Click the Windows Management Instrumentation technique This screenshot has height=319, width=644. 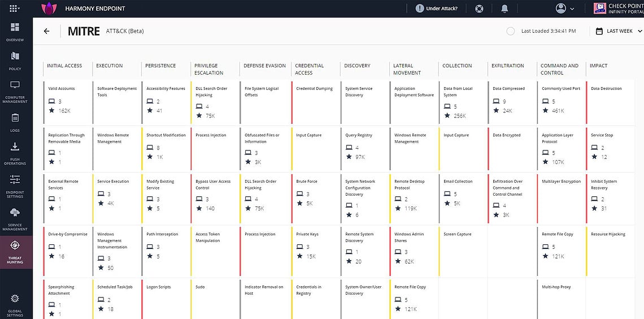click(116, 251)
